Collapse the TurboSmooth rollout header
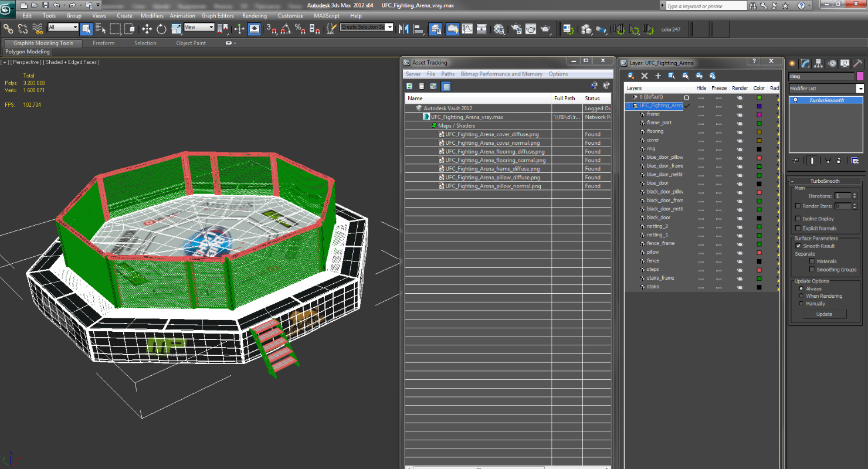Image resolution: width=868 pixels, height=469 pixels. click(825, 181)
